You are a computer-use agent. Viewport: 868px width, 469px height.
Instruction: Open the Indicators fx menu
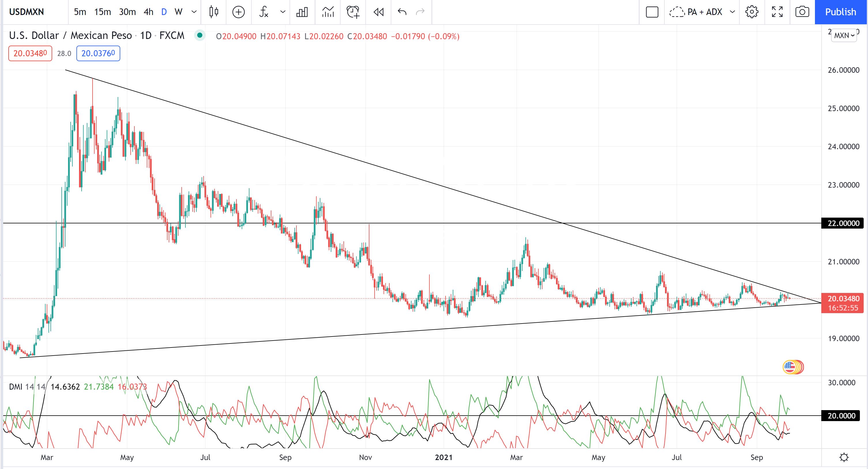click(x=264, y=12)
